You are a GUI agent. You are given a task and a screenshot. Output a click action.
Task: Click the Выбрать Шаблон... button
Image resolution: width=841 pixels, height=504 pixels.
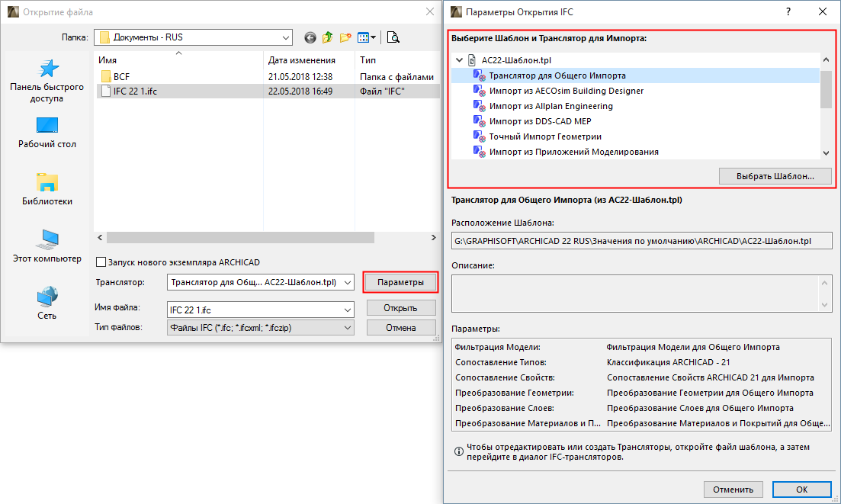coord(775,176)
